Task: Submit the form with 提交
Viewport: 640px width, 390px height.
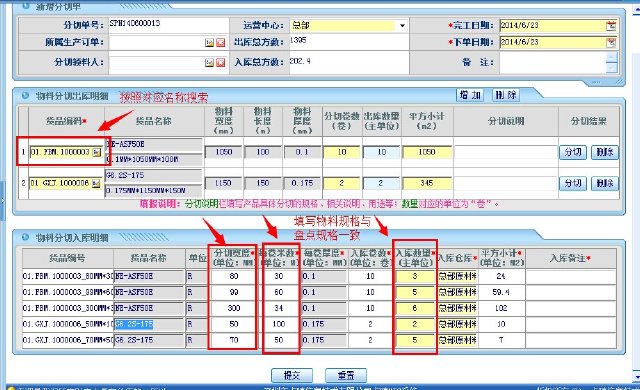Action: click(292, 375)
